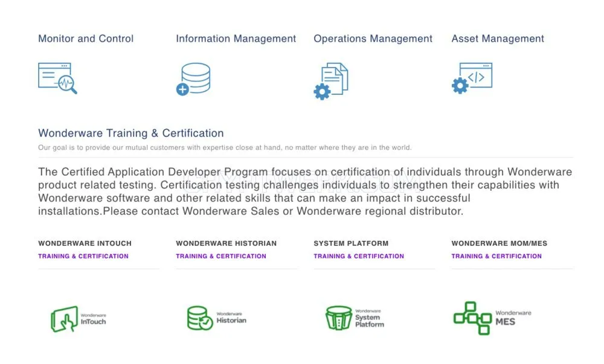
Task: Click the Certified Application Developer Program paragraph
Action: tap(305, 191)
